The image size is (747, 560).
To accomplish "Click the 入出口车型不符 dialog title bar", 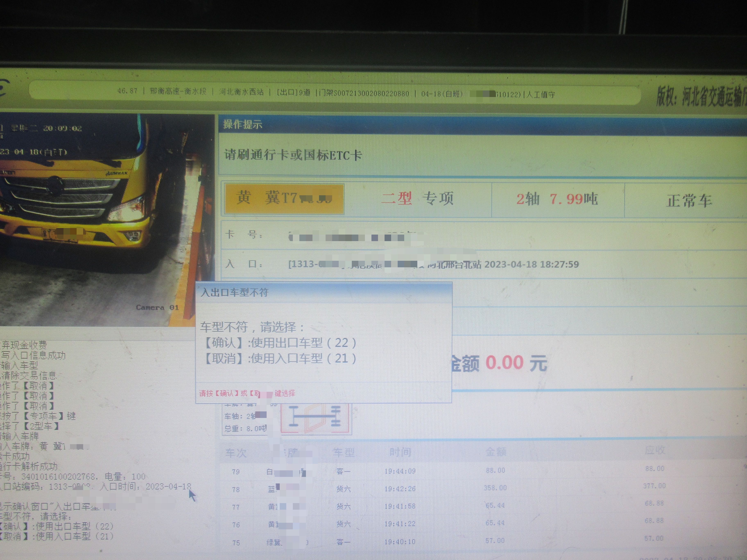I will pyautogui.click(x=324, y=292).
